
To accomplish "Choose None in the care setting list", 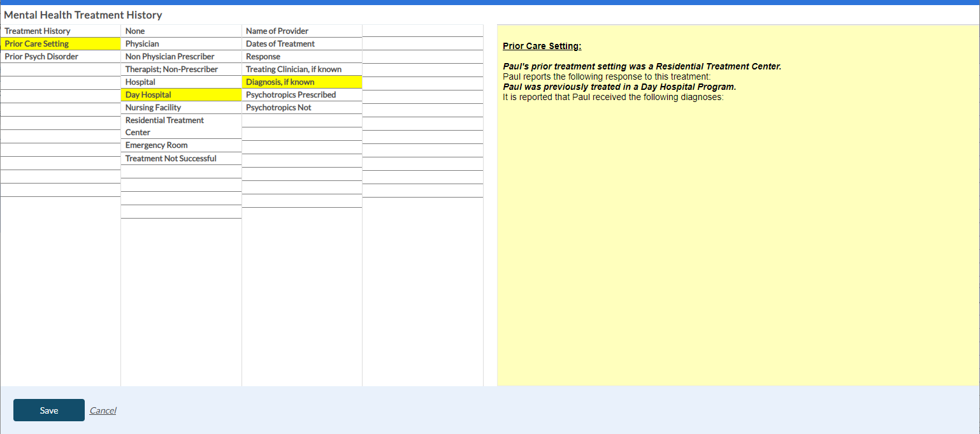I will [x=135, y=31].
